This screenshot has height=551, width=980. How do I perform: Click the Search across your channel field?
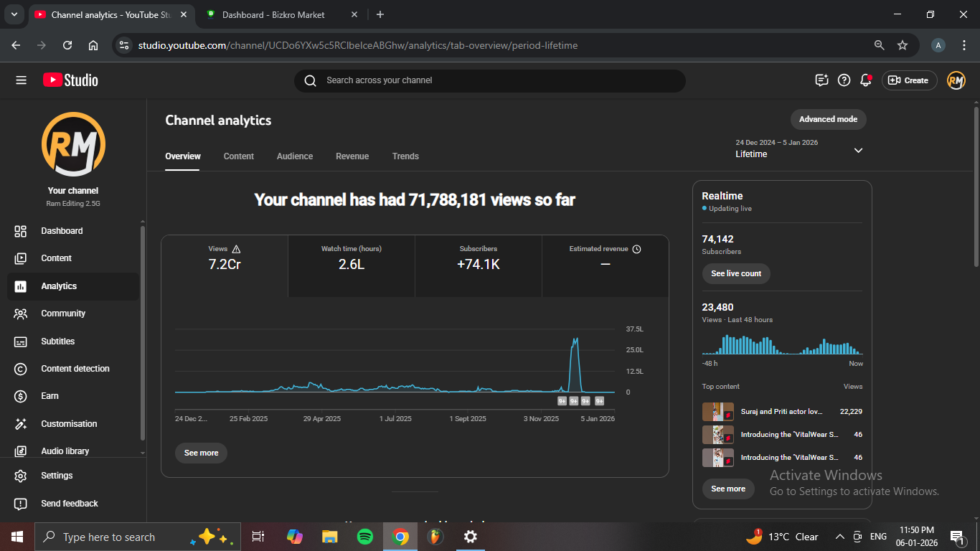pyautogui.click(x=489, y=80)
